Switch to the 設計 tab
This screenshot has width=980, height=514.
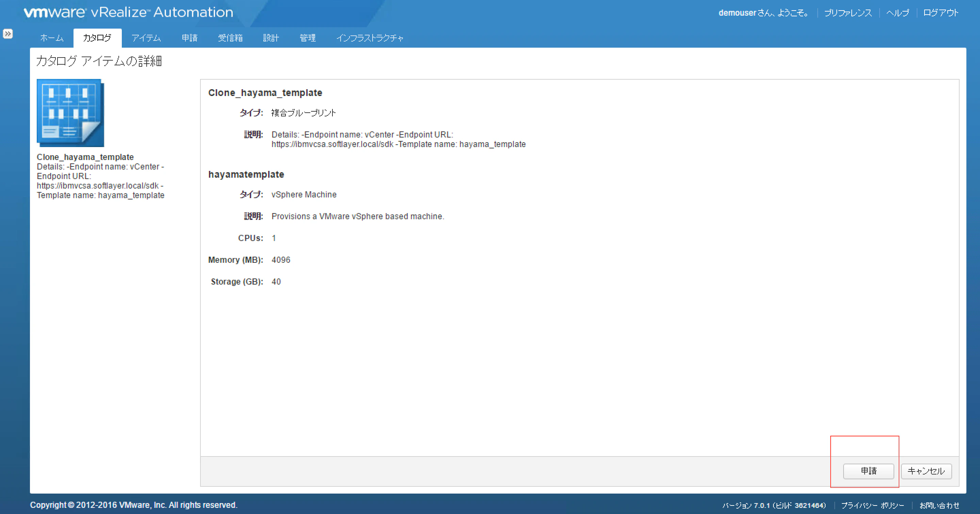(x=271, y=38)
